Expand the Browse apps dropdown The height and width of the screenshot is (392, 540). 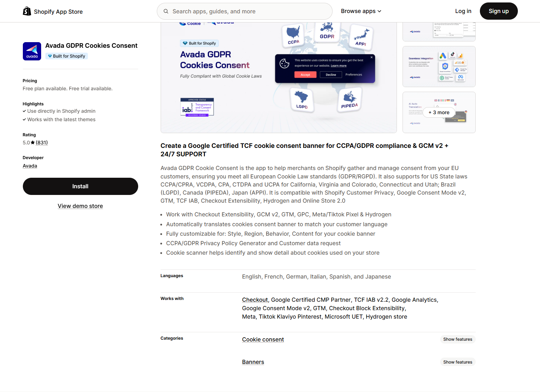pos(361,11)
